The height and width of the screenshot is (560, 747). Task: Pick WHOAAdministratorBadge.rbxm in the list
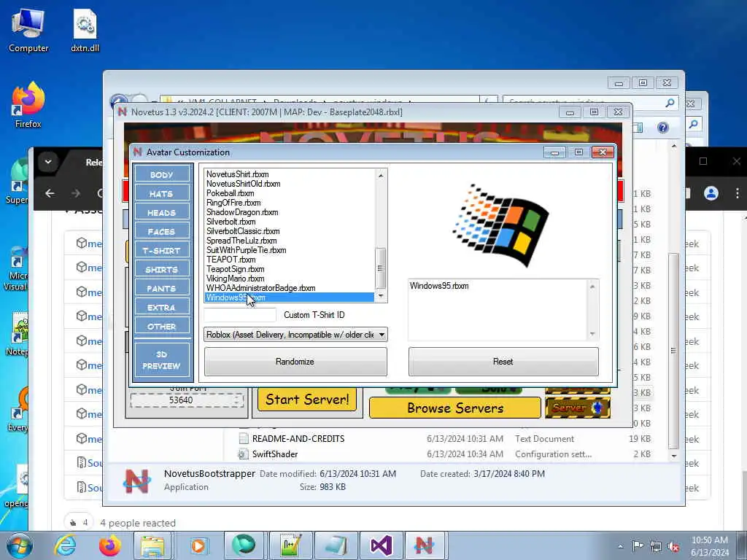tap(260, 289)
